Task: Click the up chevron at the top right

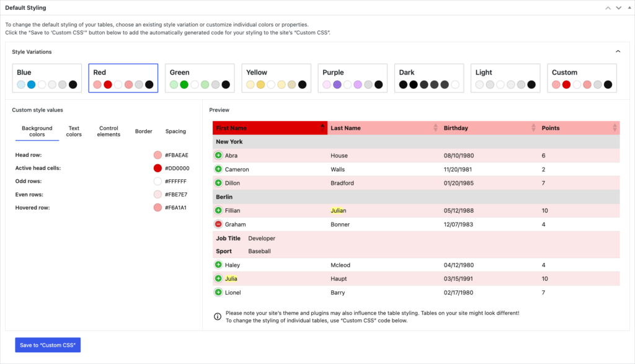Action: pos(607,7)
